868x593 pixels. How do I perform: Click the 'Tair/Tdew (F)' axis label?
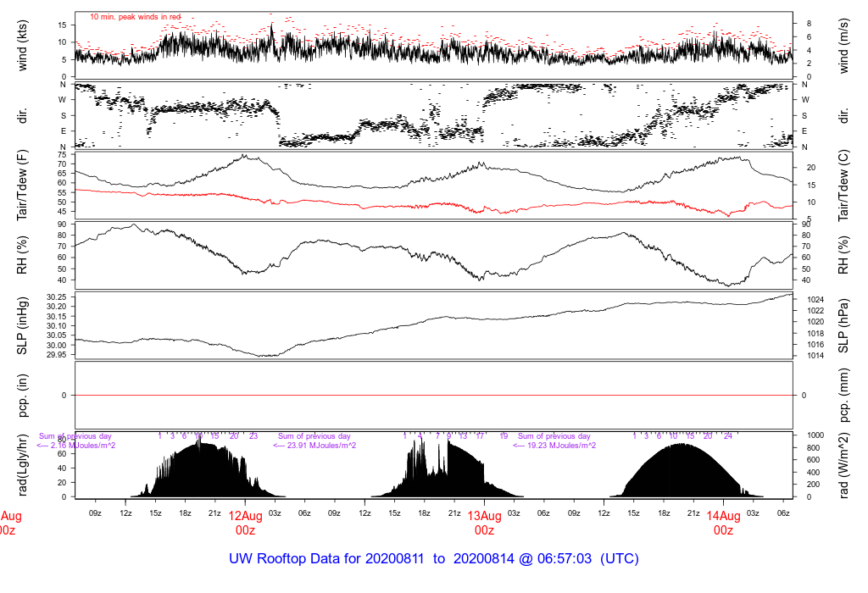pos(22,186)
